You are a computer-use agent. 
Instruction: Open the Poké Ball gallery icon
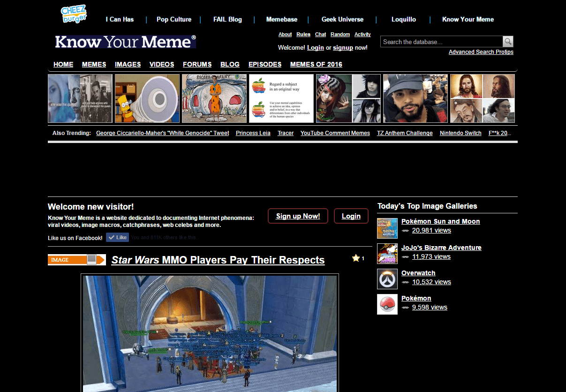387,304
